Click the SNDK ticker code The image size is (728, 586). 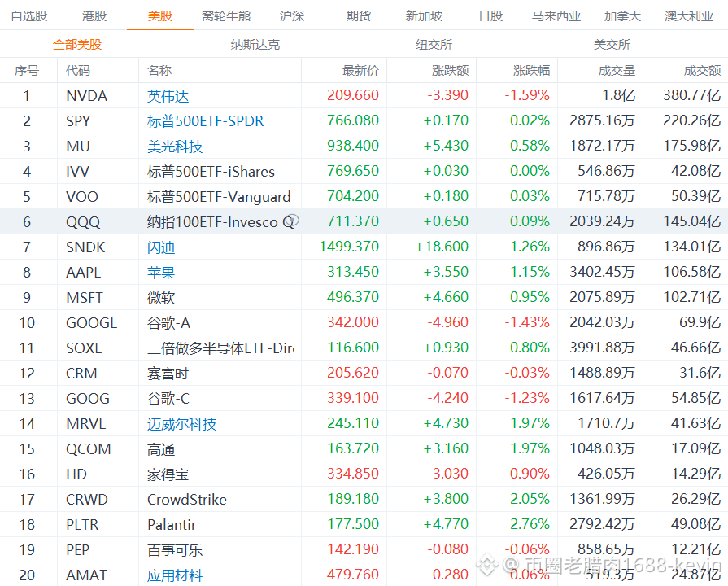click(85, 247)
